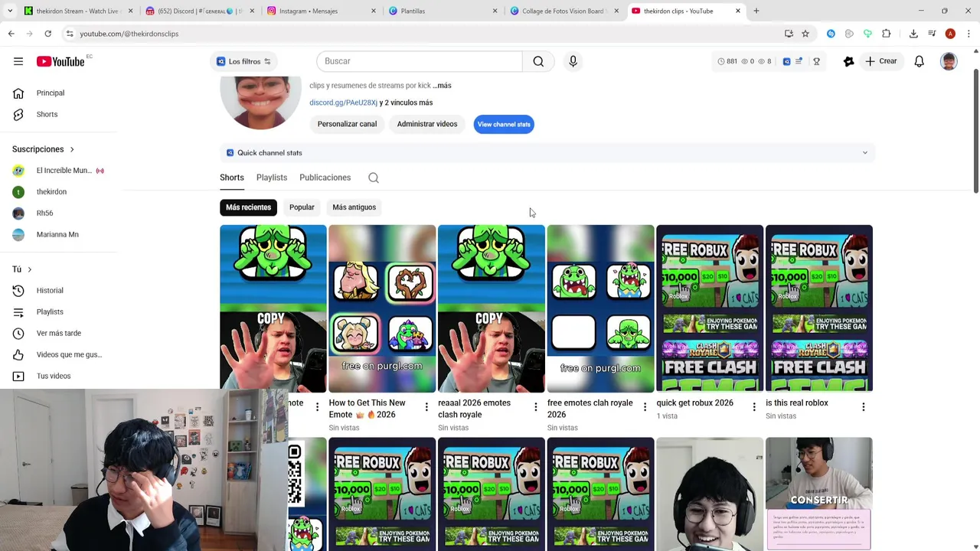Open discord.gg/PAeU28Xj link

tap(343, 103)
